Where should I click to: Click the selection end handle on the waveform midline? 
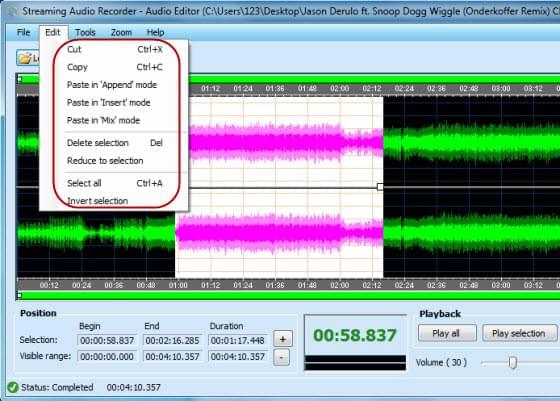click(380, 187)
